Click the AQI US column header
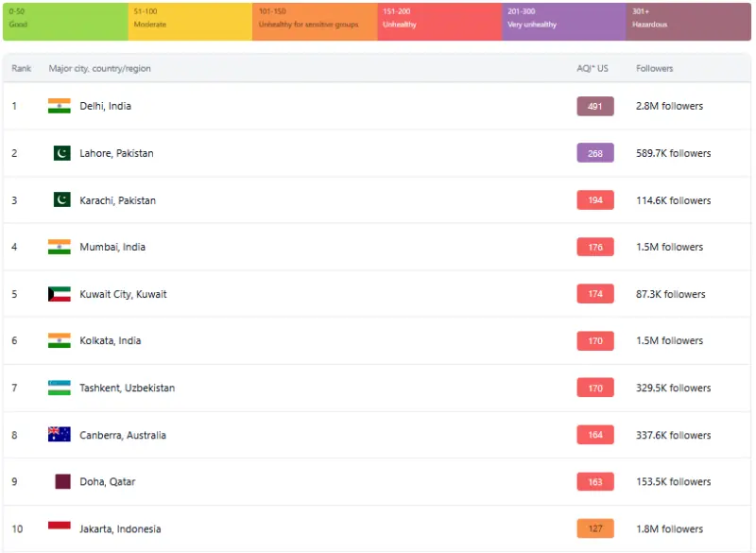Viewport: 756px width, 553px height. click(593, 69)
